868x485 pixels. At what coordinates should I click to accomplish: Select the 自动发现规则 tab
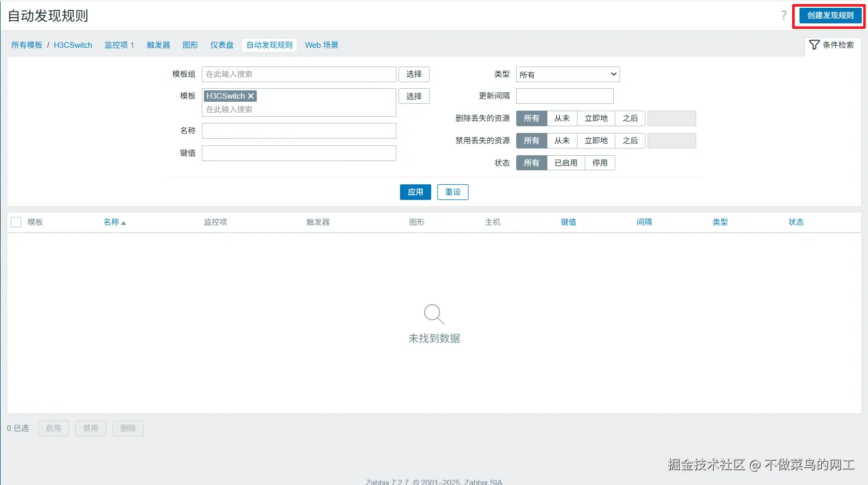click(x=269, y=45)
